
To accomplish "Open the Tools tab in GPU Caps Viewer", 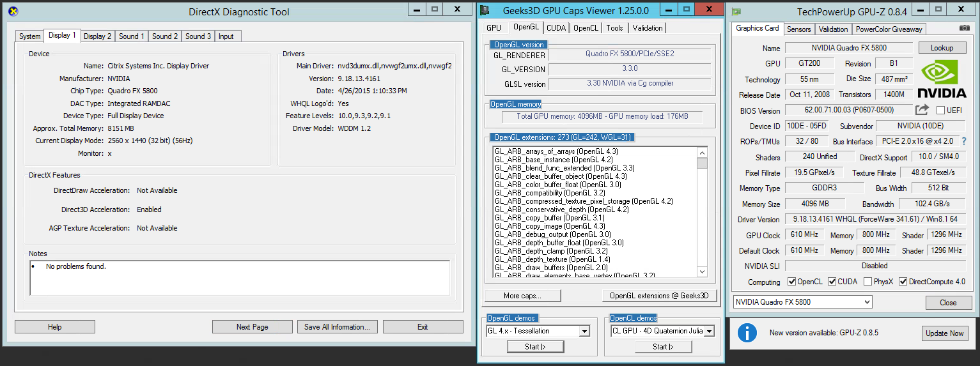I will tap(614, 28).
